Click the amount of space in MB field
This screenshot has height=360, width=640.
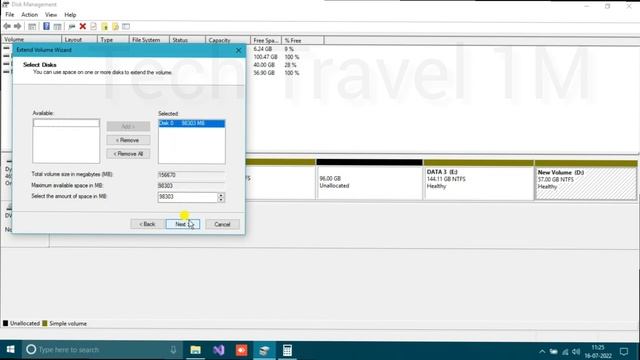188,197
